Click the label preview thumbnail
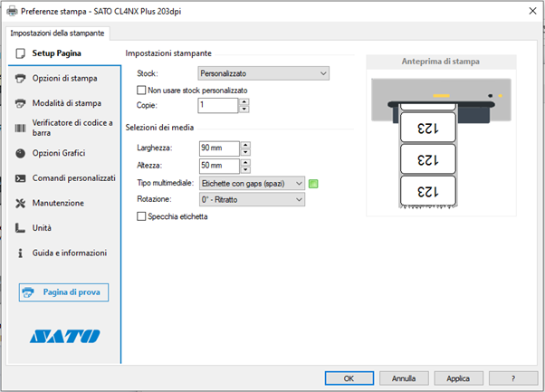 point(441,143)
